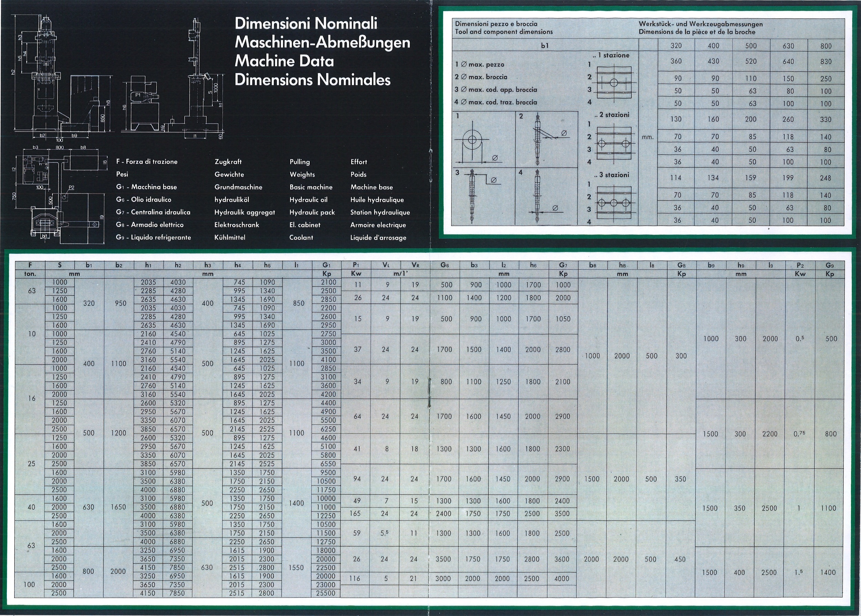This screenshot has height=616, width=861.
Task: Click the '830' cell in dimensions table
Action: (x=825, y=61)
